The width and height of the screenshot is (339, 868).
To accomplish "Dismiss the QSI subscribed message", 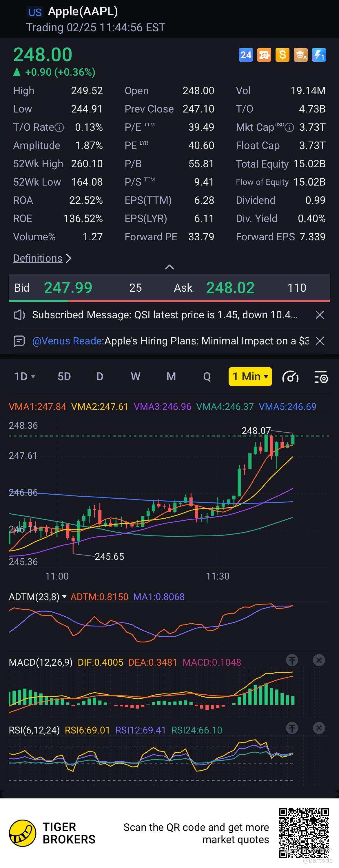I will pyautogui.click(x=320, y=315).
